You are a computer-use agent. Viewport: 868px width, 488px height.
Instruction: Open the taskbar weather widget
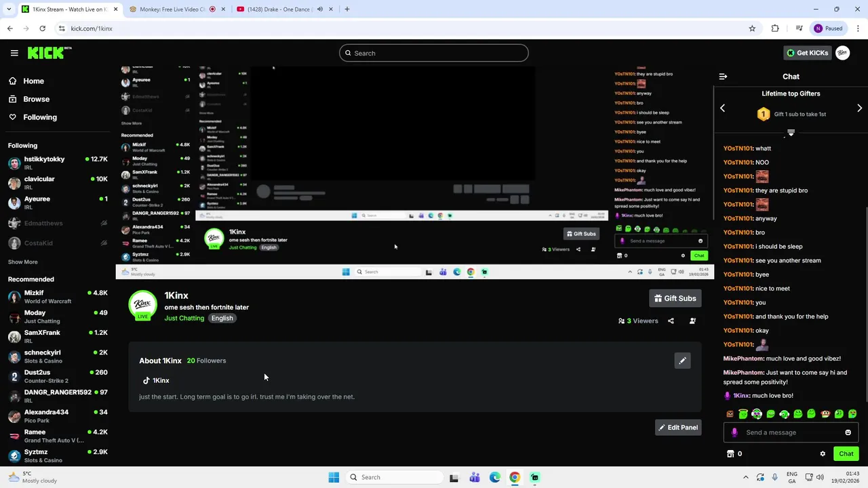(33, 477)
